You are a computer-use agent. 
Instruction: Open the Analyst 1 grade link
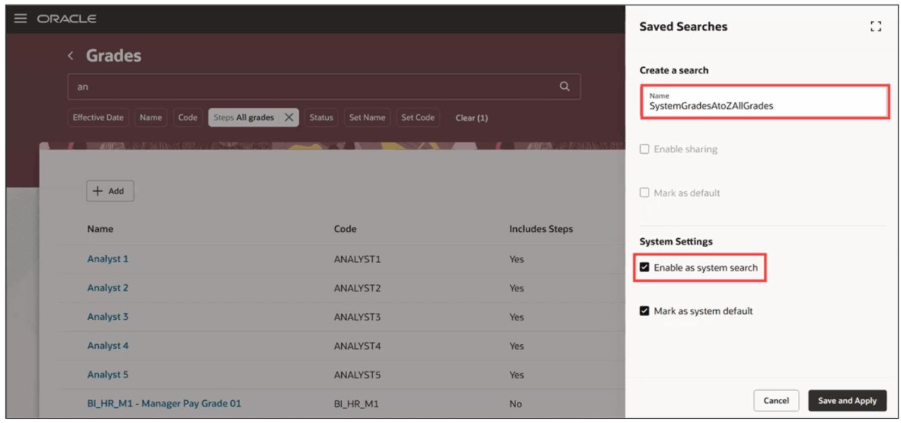tap(107, 259)
